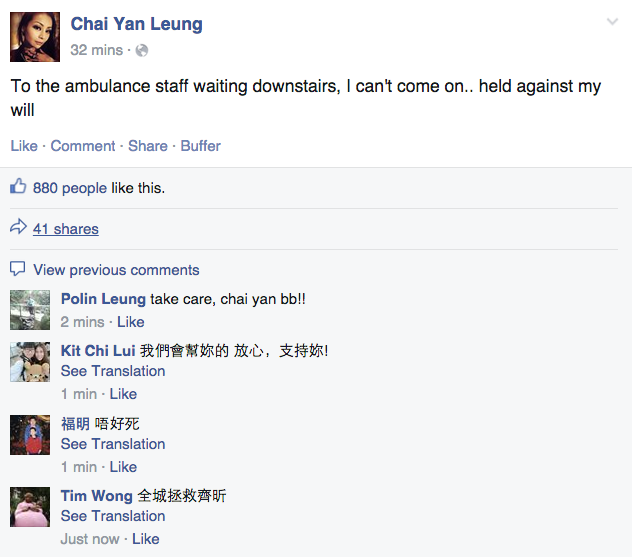
Task: Click the share arrow icon
Action: click(18, 228)
